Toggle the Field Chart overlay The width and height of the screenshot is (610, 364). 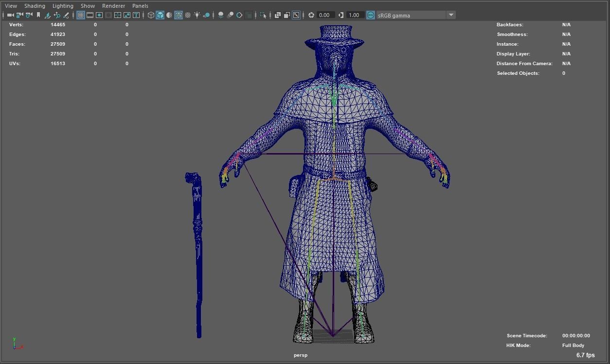pos(118,15)
